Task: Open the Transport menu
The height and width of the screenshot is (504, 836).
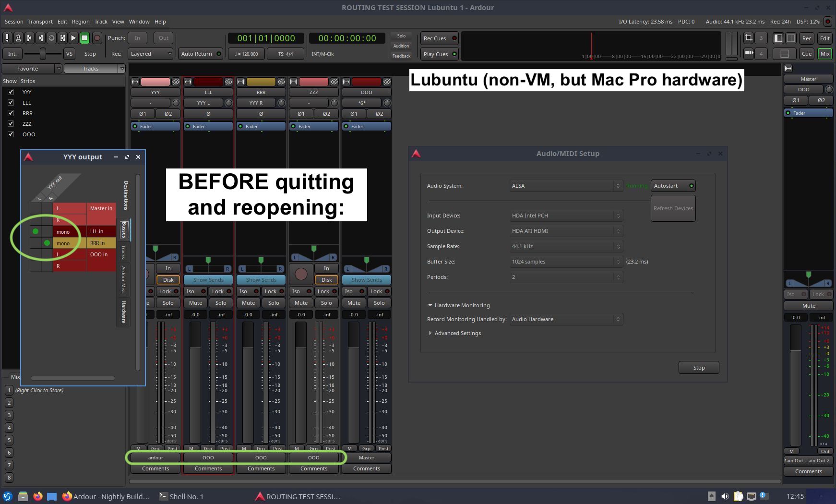Action: (40, 22)
